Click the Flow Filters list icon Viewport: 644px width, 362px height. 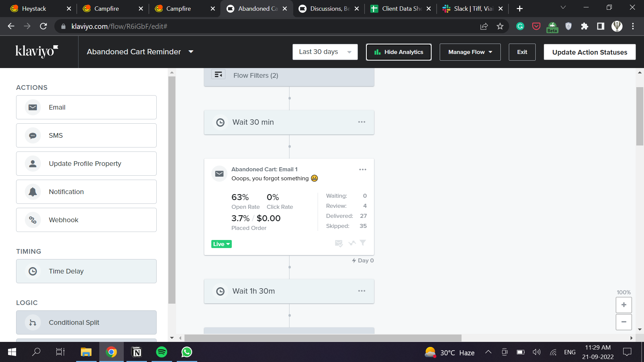218,74
